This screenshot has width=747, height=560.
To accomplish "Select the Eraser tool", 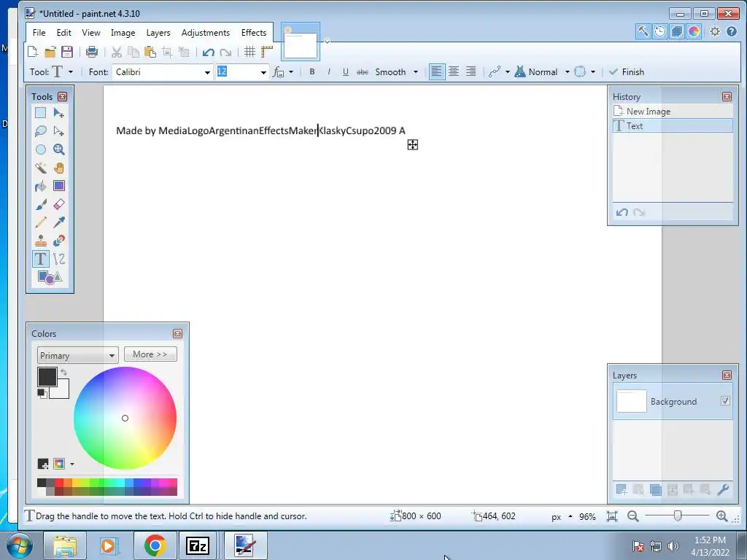I will point(58,204).
